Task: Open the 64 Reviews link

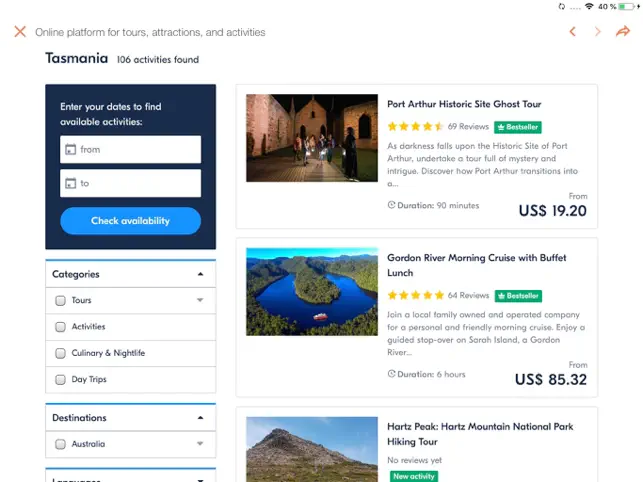Action: point(468,295)
